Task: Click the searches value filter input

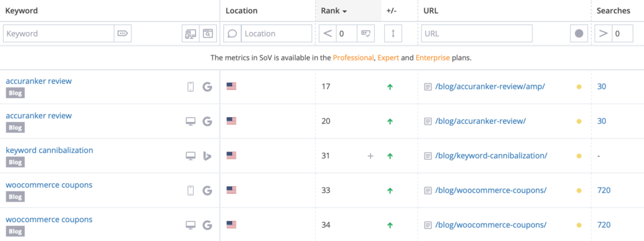Action: tap(622, 34)
